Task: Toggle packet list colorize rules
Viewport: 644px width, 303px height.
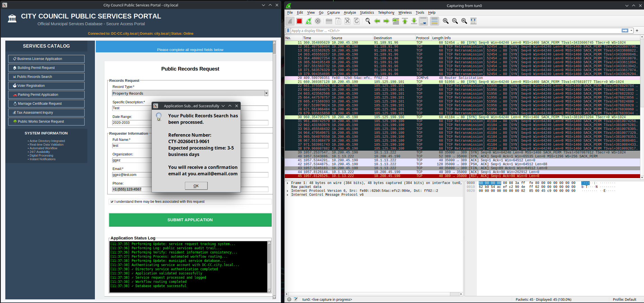Action: pos(435,21)
